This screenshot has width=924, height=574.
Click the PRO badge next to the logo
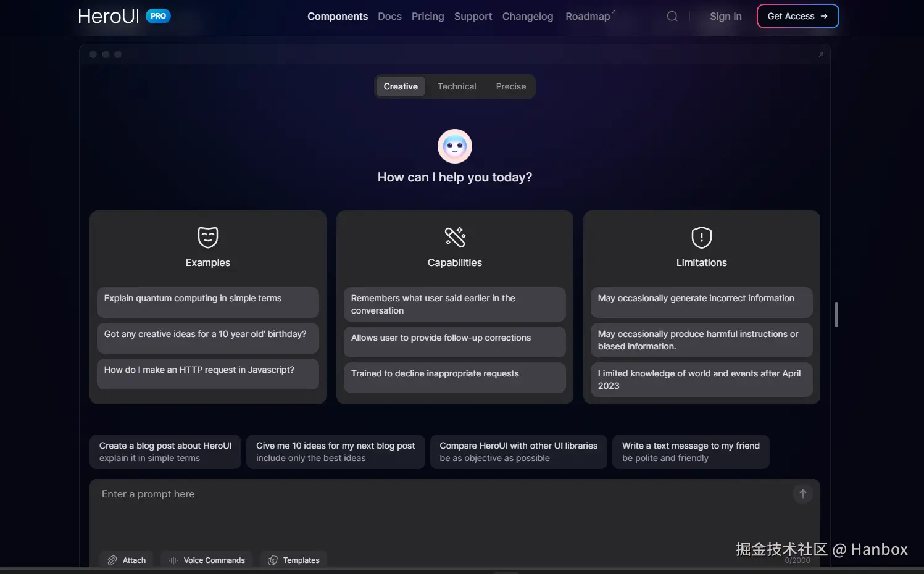[x=158, y=16]
